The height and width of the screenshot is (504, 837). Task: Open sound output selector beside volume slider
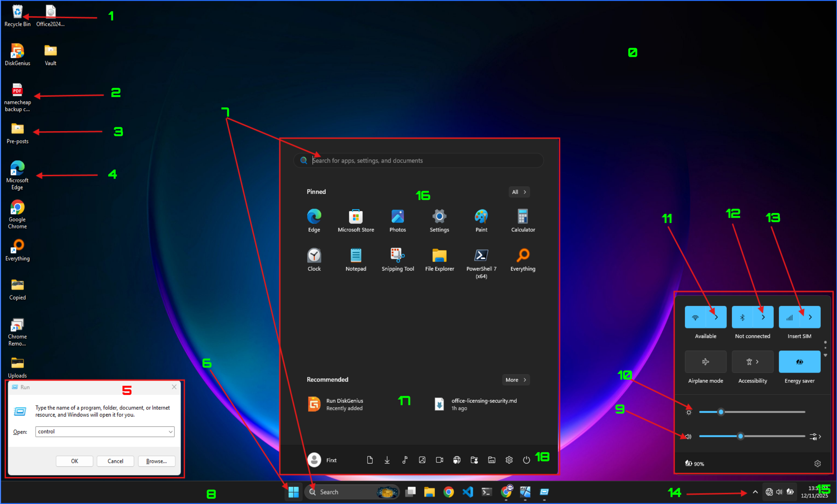(815, 437)
